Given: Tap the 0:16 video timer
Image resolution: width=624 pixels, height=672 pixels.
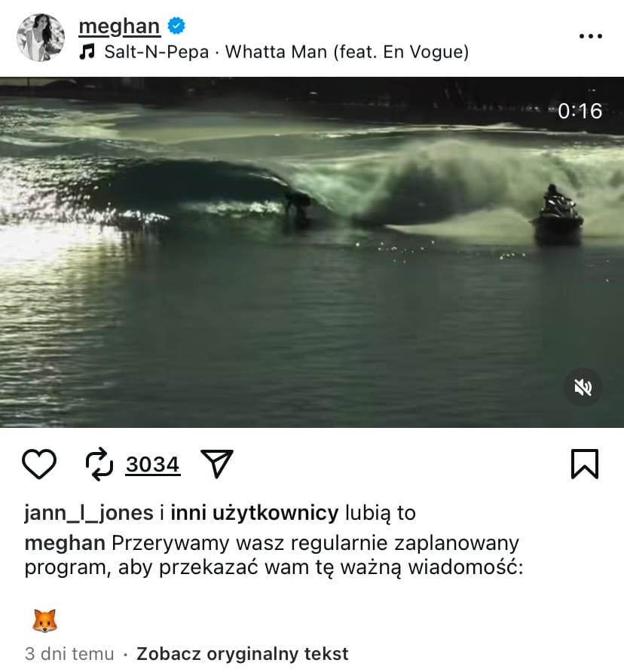Looking at the screenshot, I should click(580, 111).
